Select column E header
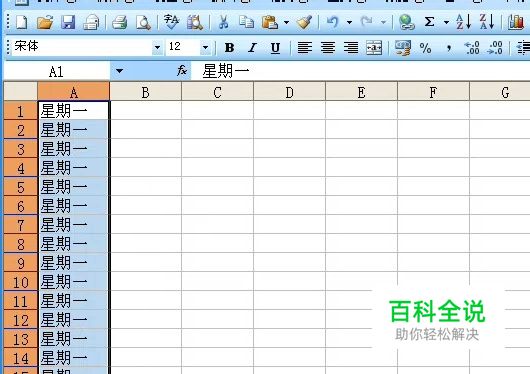 coord(361,92)
